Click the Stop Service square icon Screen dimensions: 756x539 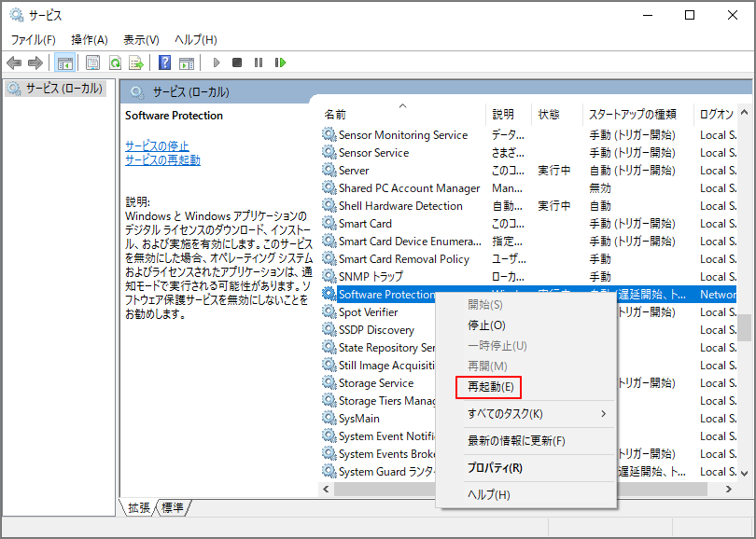point(237,62)
